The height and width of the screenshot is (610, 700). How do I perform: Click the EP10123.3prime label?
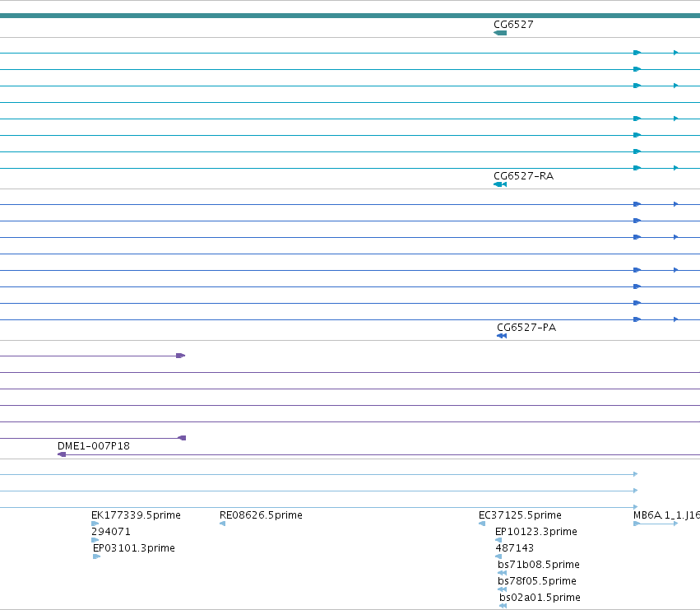(535, 531)
